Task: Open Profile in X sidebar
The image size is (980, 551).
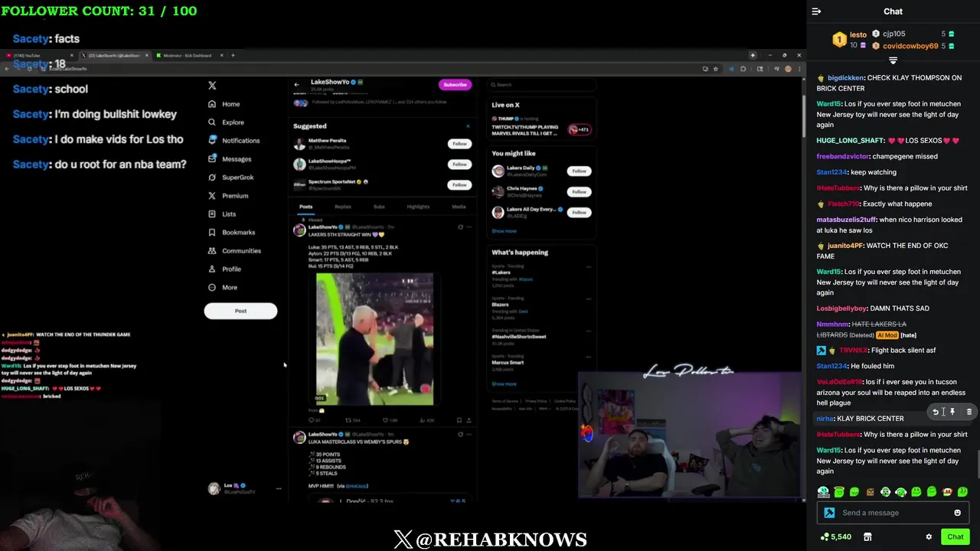Action: click(x=225, y=269)
